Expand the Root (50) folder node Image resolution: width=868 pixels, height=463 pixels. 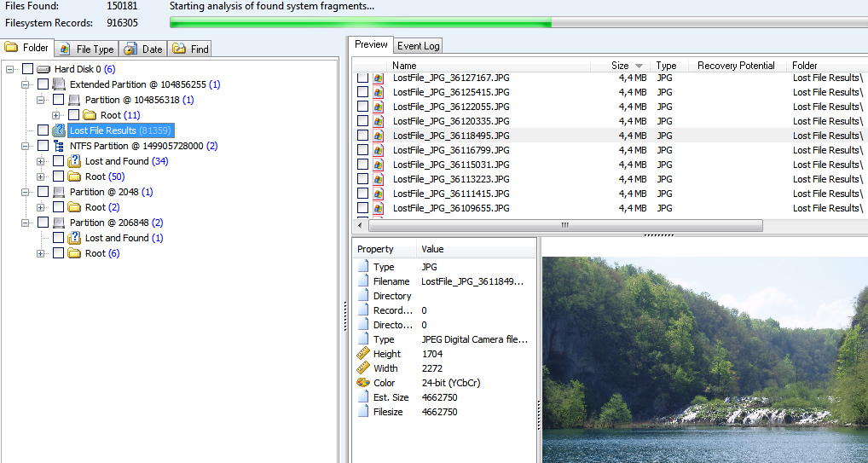41,177
